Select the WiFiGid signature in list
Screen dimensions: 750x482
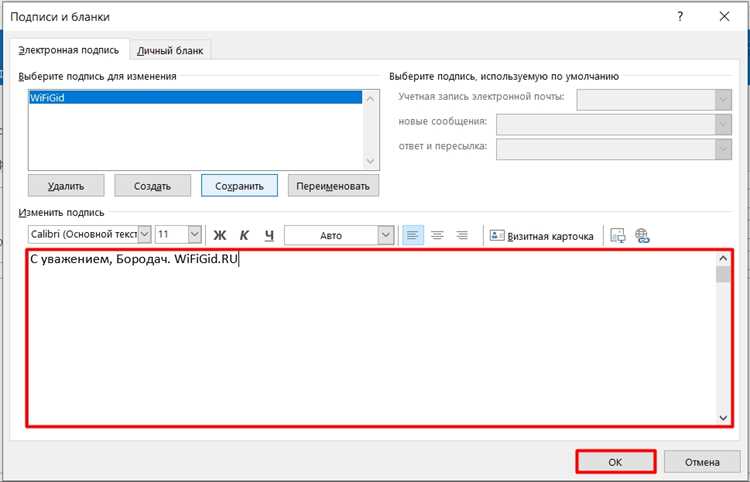point(195,98)
